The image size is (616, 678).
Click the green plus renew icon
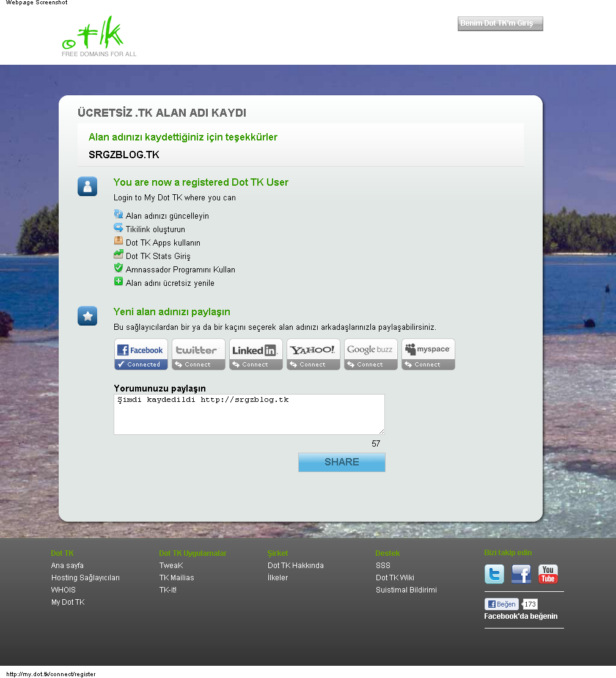119,281
